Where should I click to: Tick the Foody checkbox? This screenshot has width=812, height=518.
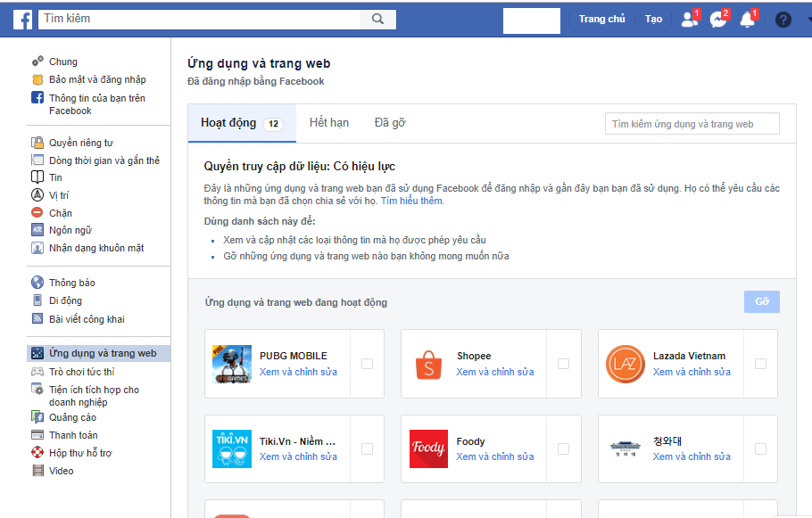pyautogui.click(x=563, y=448)
